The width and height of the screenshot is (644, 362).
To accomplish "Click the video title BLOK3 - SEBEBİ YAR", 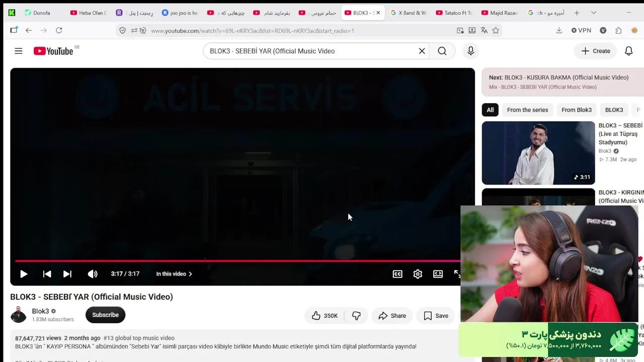I will click(92, 297).
